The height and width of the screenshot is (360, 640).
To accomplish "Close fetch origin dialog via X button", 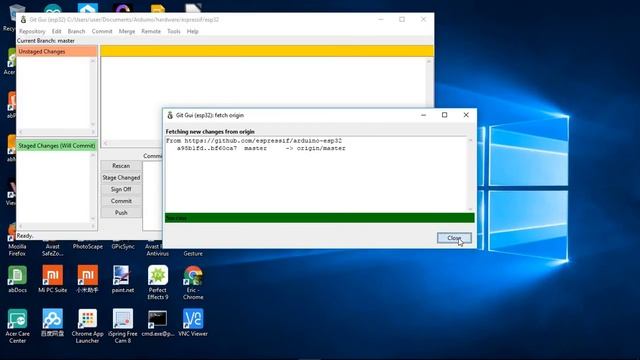I will point(466,115).
